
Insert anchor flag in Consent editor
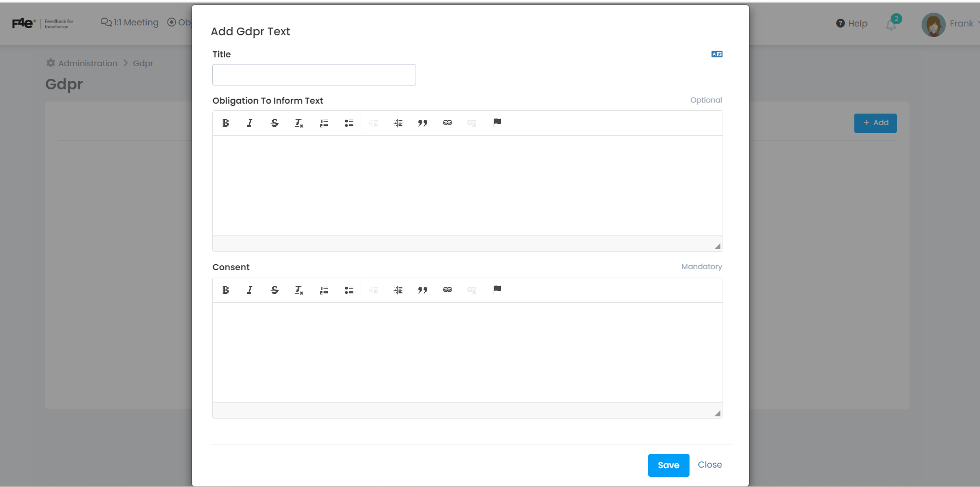tap(497, 289)
